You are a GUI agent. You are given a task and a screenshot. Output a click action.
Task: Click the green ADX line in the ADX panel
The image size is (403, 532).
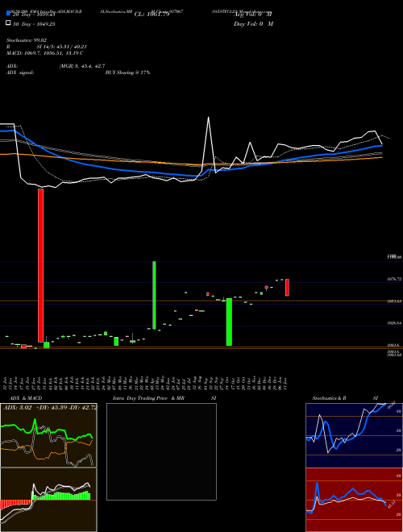(46, 431)
